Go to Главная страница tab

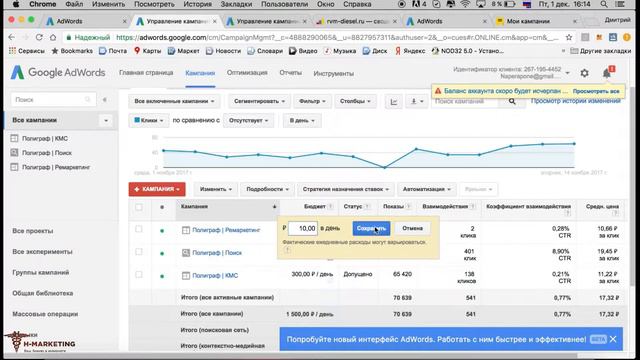146,73
